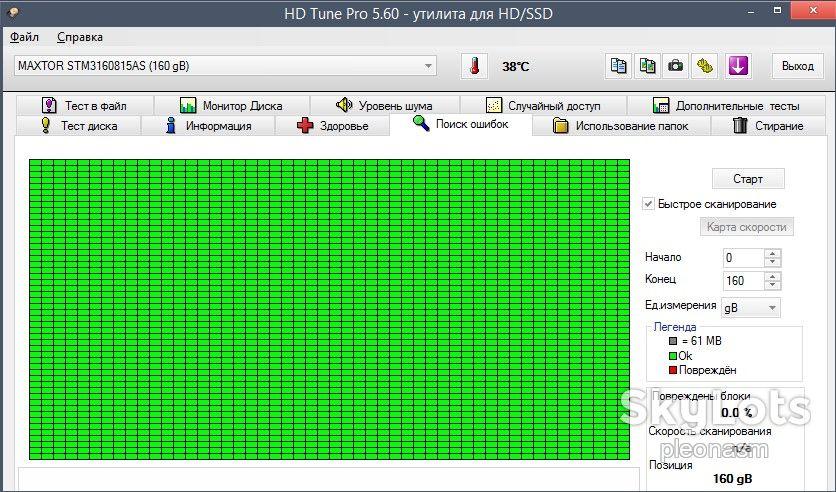This screenshot has width=836, height=492.
Task: Click the green Ok legend swatch
Action: click(673, 356)
